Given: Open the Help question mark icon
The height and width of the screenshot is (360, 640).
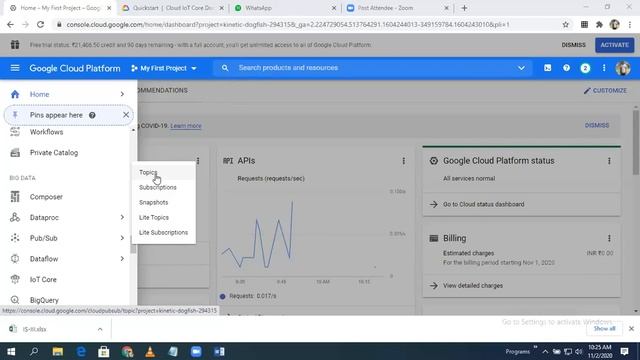Looking at the screenshot, I should click(566, 68).
